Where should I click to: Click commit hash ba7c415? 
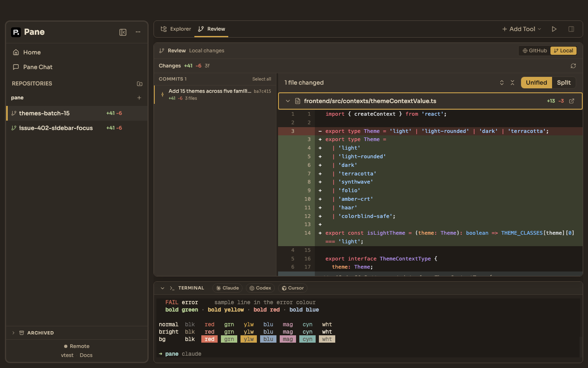[x=263, y=92]
